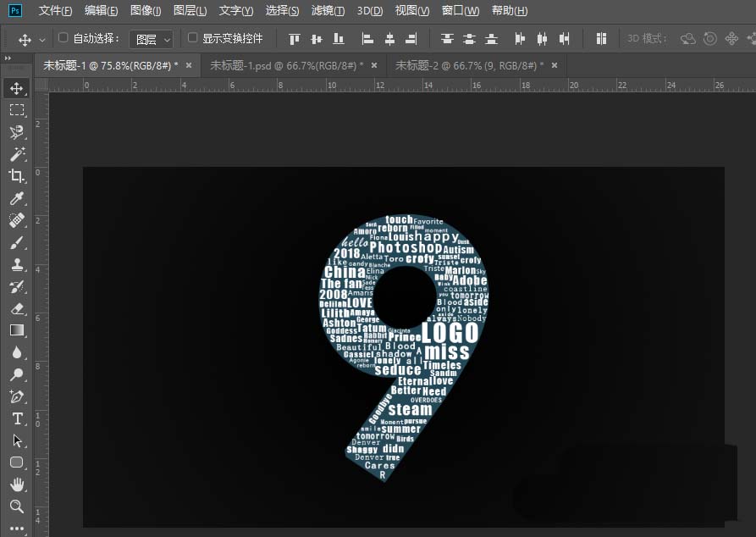Select the History Brush tool
Viewport: 756px width, 537px height.
(x=17, y=286)
